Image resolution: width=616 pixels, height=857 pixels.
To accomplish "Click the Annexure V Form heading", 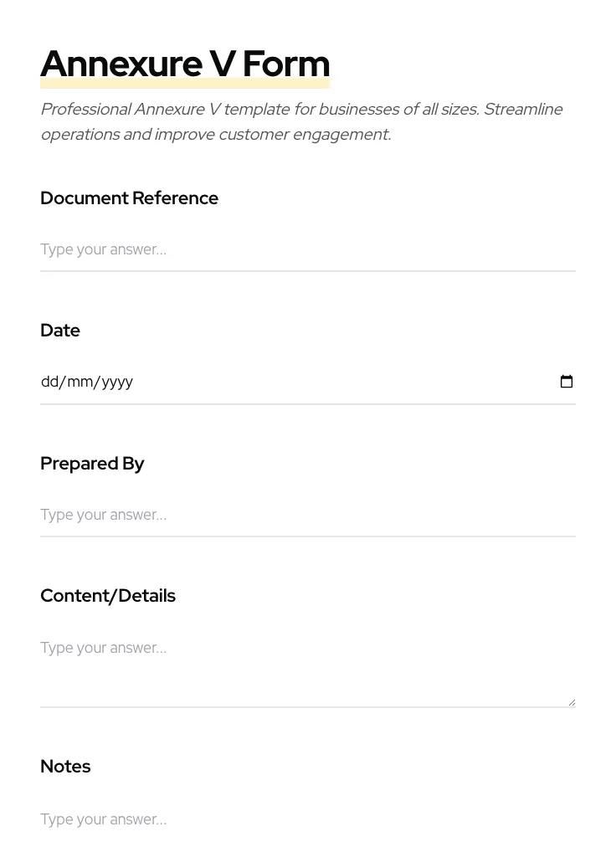I will (185, 63).
